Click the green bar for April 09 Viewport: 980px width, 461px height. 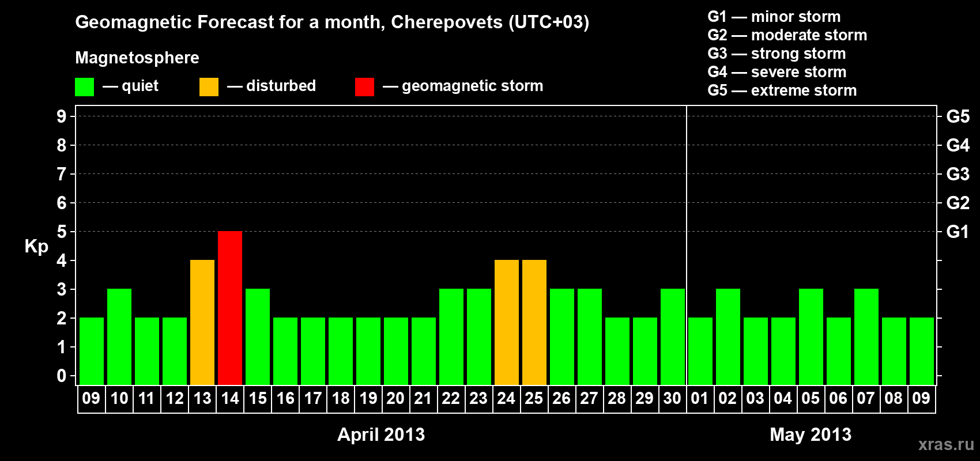click(92, 351)
